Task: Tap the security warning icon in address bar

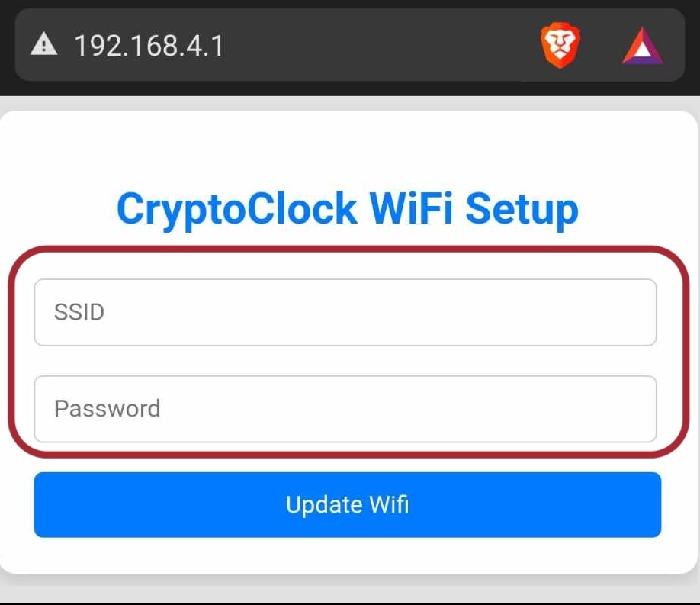Action: click(x=43, y=44)
